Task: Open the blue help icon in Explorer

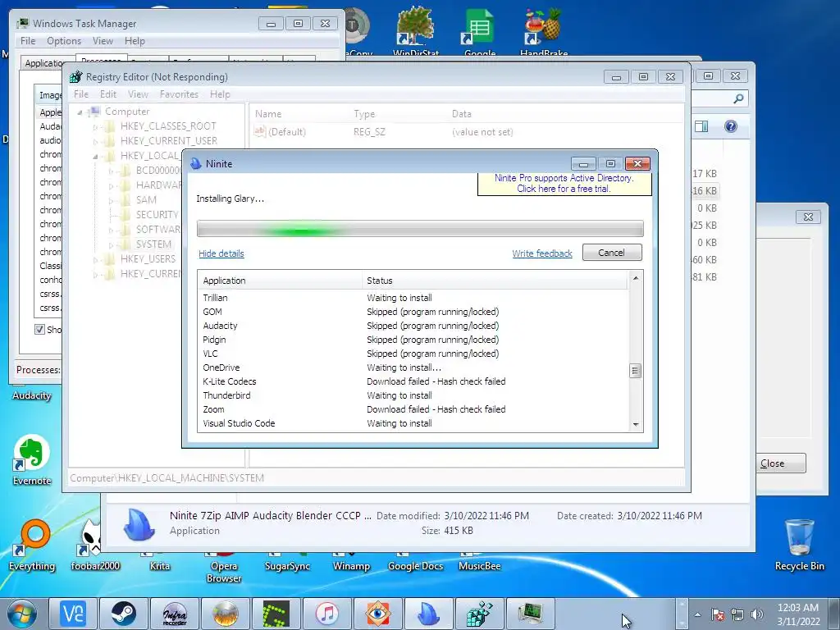Action: pyautogui.click(x=731, y=126)
